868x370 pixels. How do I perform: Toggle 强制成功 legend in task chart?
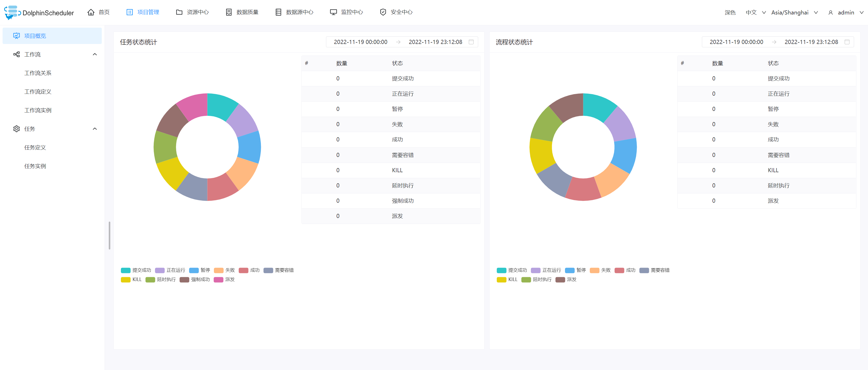[x=195, y=279]
